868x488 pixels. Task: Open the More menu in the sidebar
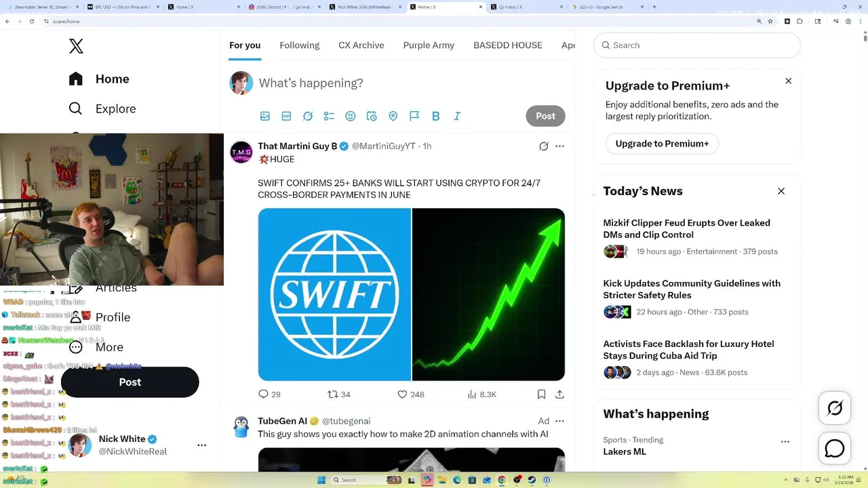(96, 347)
